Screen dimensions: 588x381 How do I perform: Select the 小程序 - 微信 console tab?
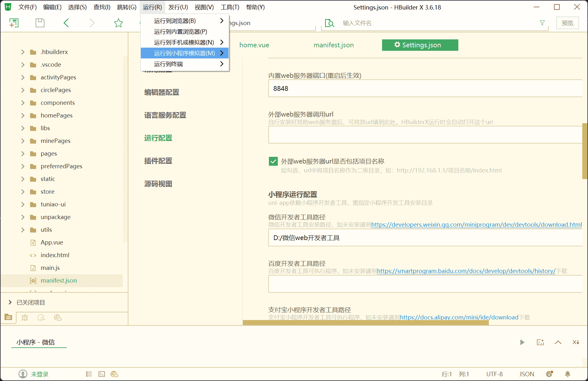click(36, 342)
